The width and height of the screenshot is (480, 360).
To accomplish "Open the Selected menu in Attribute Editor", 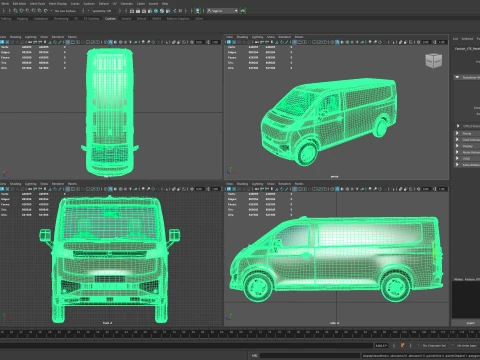I will pos(467,39).
